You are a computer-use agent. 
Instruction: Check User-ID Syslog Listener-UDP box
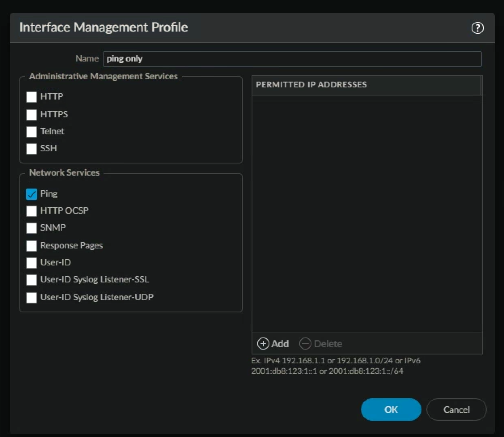coord(32,298)
